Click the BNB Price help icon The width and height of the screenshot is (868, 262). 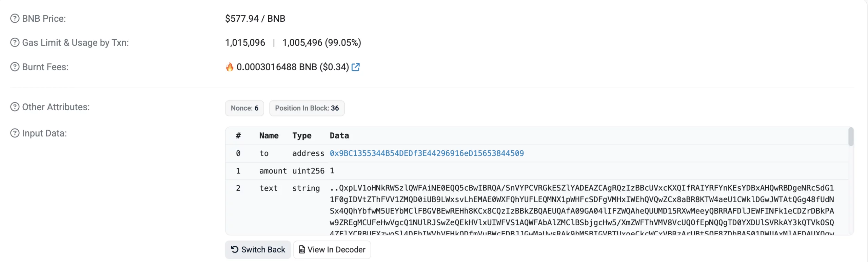point(15,18)
